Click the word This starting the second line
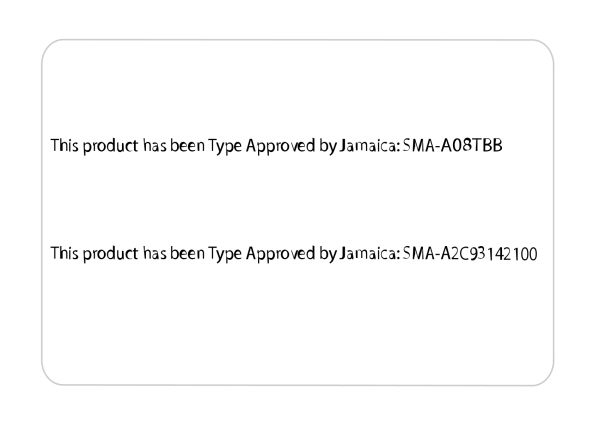This screenshot has width=600, height=440. point(65,254)
